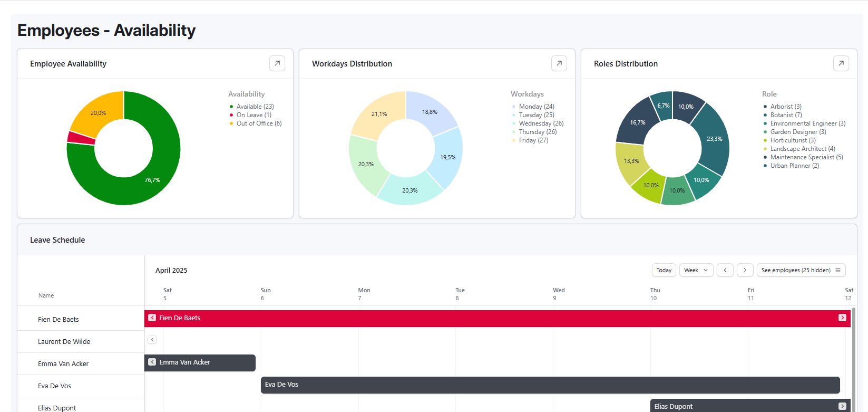Click the Name column header
Viewport: 868px width, 412px height.
click(46, 295)
